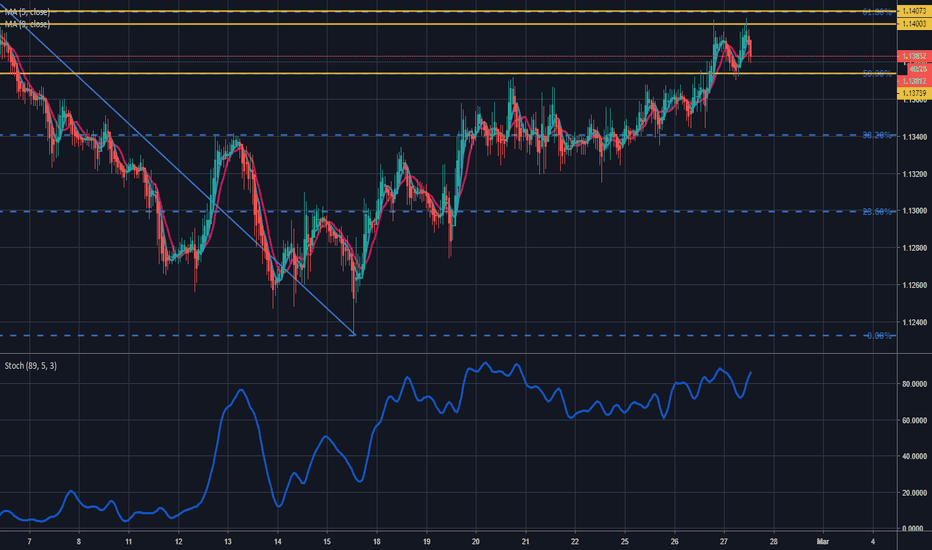Click the date label 20 on time axis
The image size is (932, 550).
[476, 542]
